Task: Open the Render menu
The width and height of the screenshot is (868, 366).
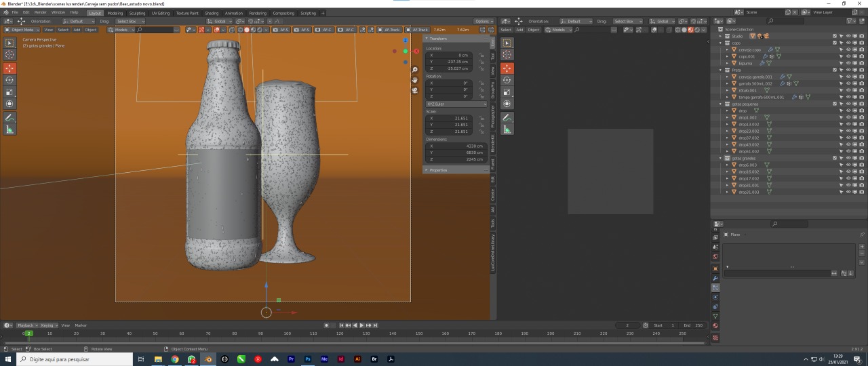Action: (41, 12)
